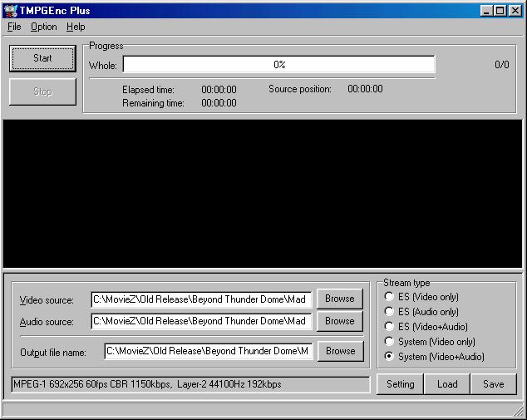Screen dimensions: 527x420
Task: Close the TMPGEnc Plus window
Action: coord(515,11)
